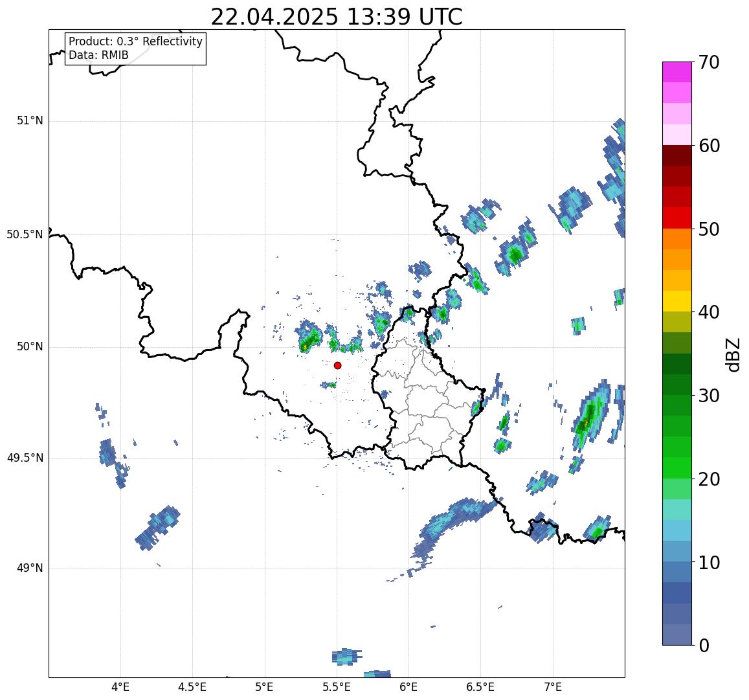Click the 6°E longitude label
The image size is (749, 700).
(x=409, y=687)
